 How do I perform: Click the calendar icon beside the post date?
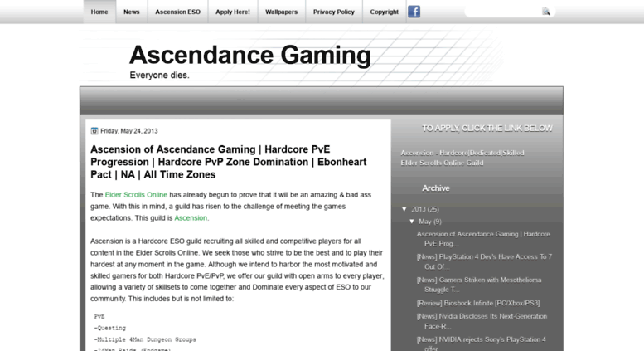tap(94, 131)
